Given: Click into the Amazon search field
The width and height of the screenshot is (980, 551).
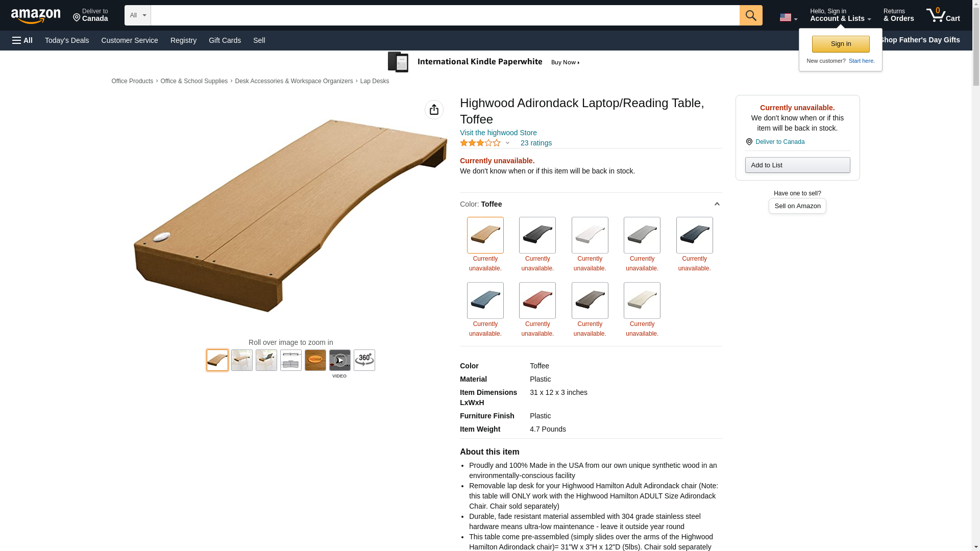Looking at the screenshot, I should click(x=445, y=15).
